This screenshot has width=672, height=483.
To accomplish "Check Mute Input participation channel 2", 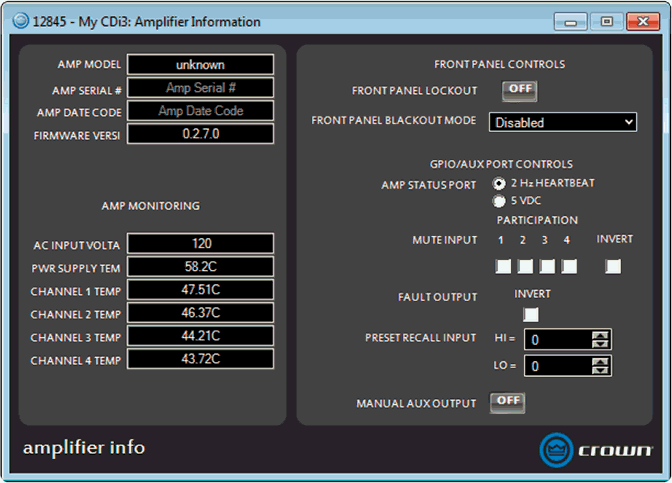I will [525, 266].
